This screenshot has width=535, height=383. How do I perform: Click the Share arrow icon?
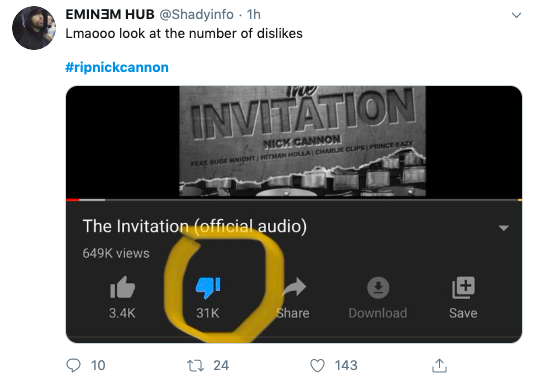pos(294,287)
